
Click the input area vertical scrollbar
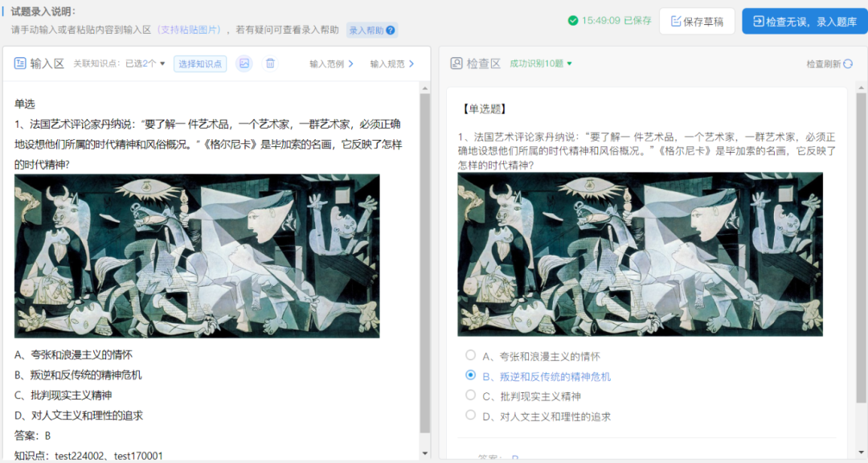pos(424,263)
